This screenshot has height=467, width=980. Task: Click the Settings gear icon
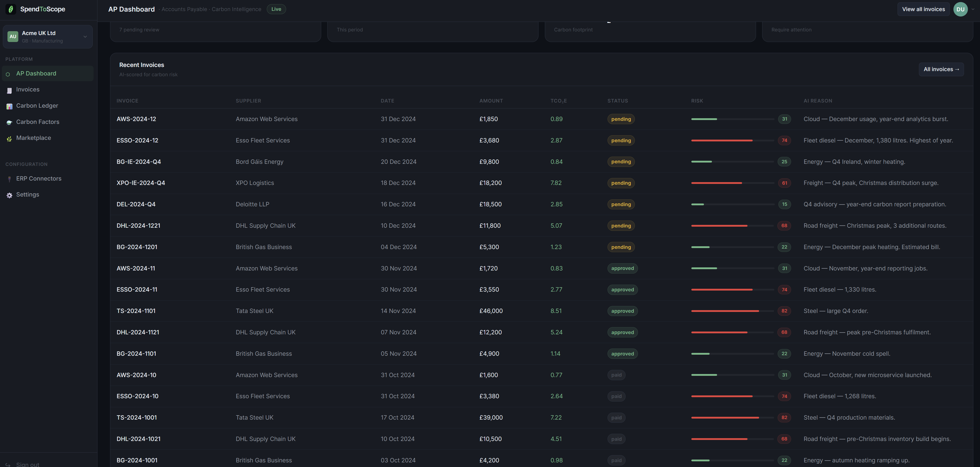(x=9, y=195)
